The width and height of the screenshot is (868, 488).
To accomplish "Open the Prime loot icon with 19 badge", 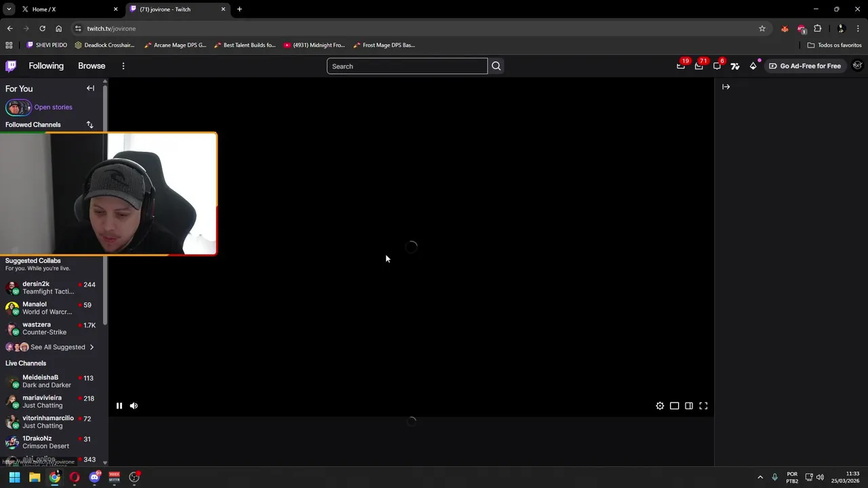I will (681, 66).
